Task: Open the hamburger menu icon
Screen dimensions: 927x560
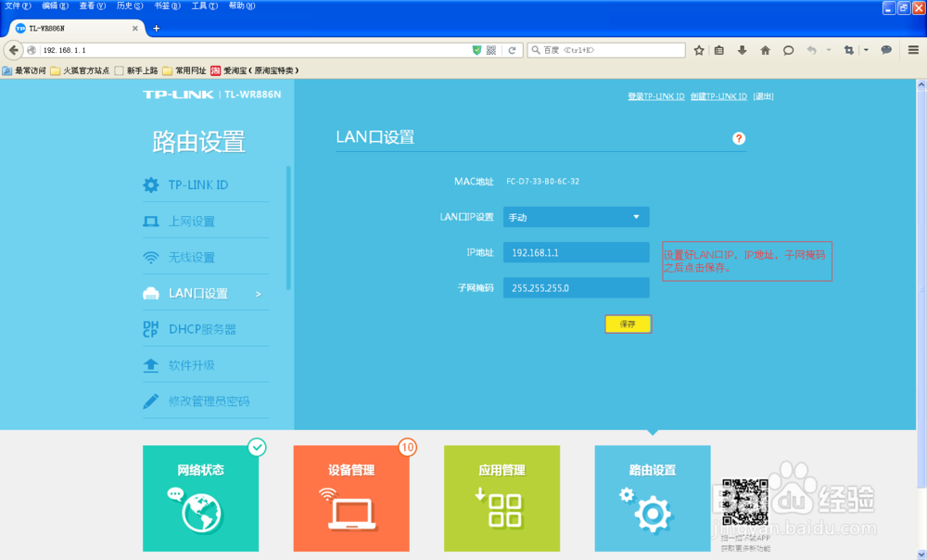Action: 913,50
